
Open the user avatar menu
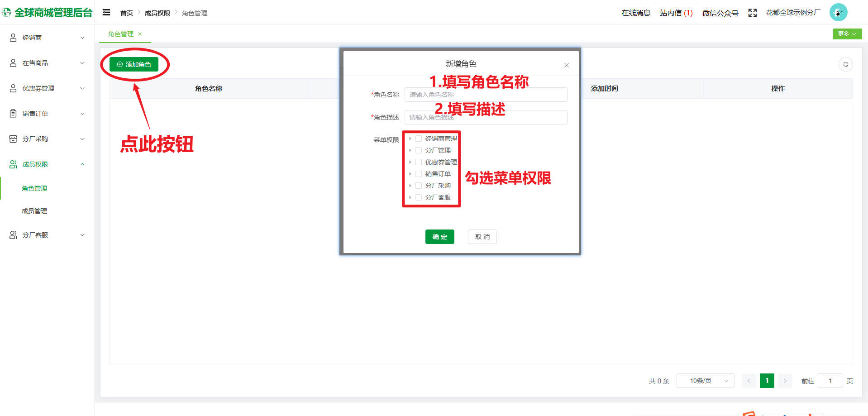click(x=838, y=13)
